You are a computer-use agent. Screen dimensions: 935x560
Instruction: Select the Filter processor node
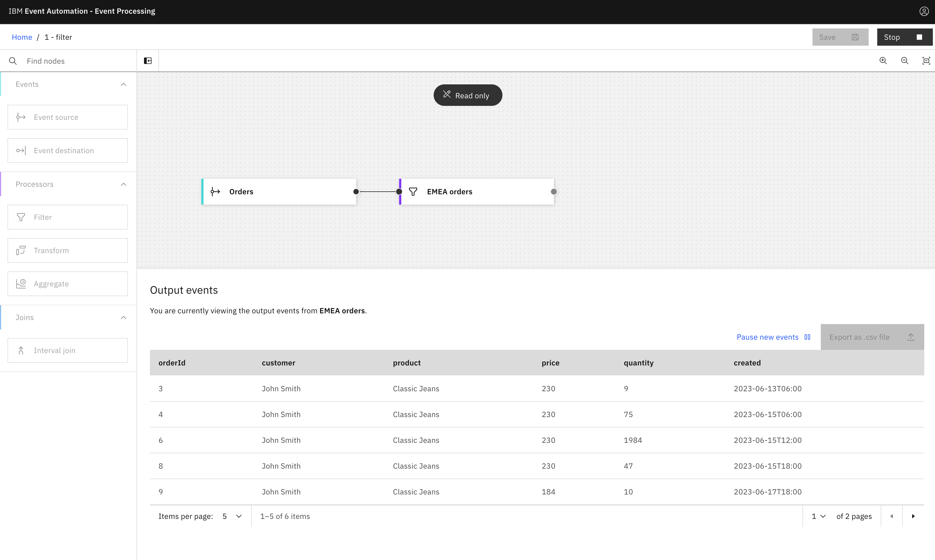67,217
